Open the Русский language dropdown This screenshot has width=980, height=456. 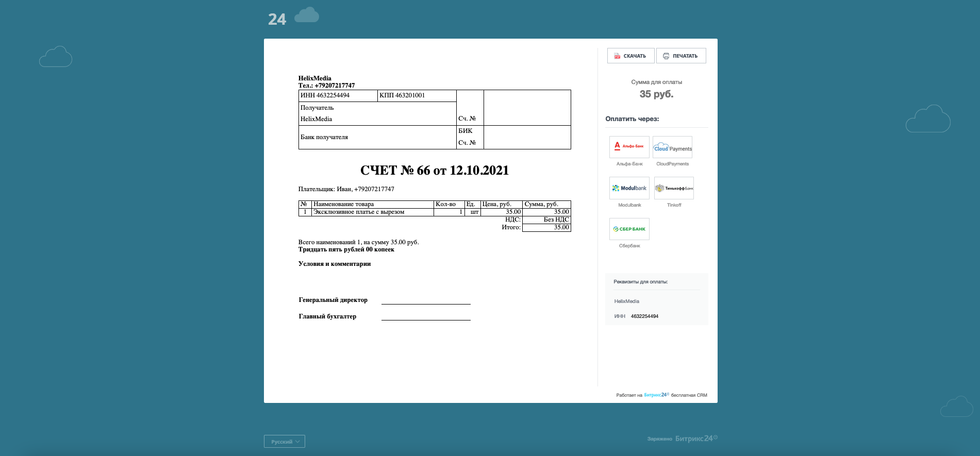tap(285, 442)
